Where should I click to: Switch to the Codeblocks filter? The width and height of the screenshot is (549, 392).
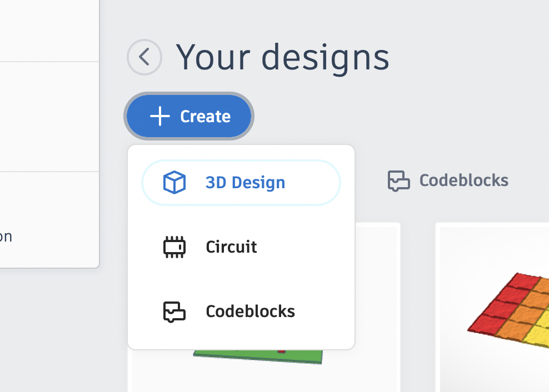tap(447, 180)
